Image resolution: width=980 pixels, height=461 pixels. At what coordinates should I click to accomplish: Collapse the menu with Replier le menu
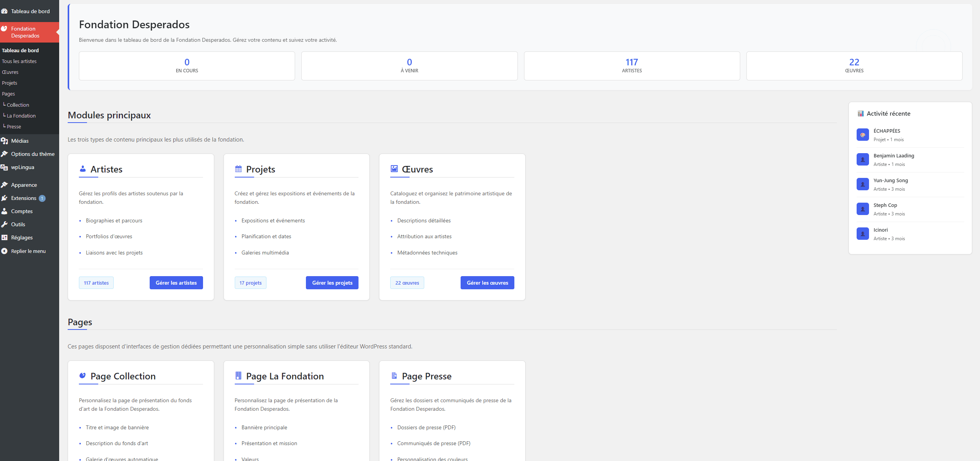tap(28, 251)
